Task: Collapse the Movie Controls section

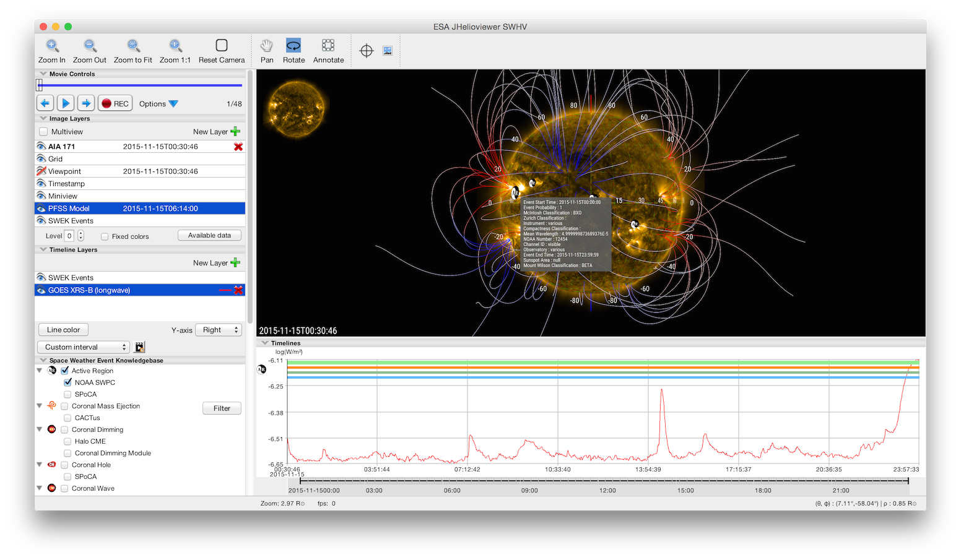Action: point(43,74)
